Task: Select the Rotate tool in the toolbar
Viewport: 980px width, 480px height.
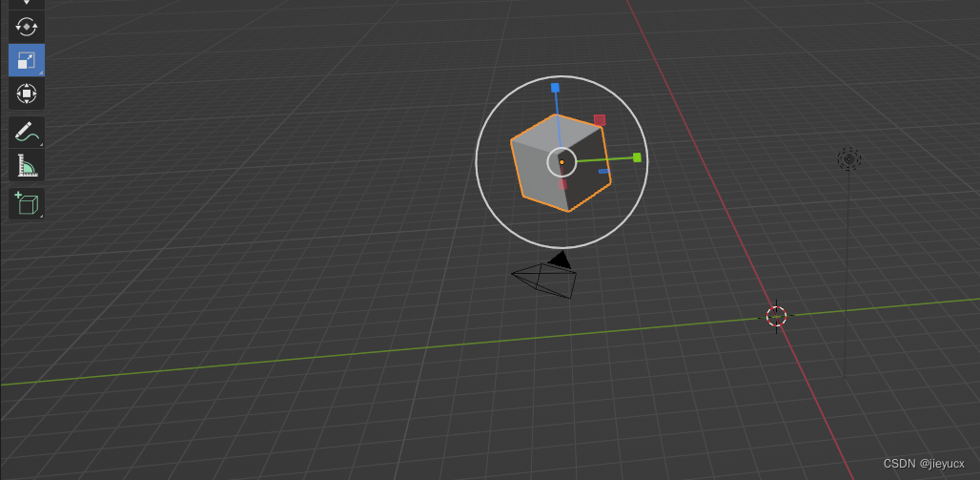Action: point(27,28)
